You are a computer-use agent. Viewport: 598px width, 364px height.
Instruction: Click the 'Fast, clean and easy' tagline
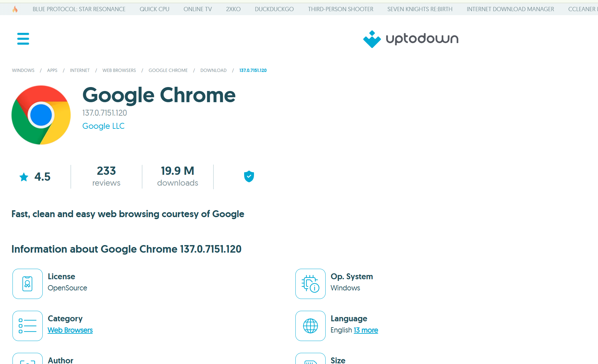(128, 214)
